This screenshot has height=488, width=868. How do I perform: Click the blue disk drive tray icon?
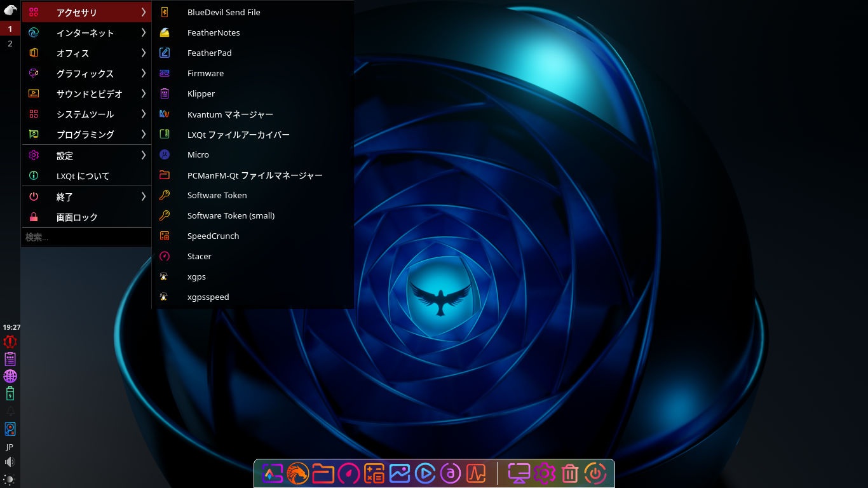point(10,429)
